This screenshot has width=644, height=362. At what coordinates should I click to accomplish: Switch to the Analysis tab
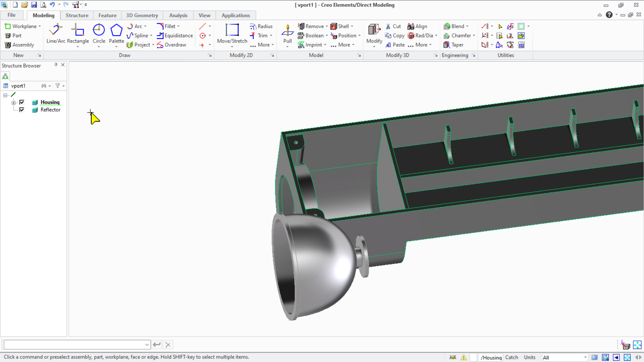click(178, 15)
